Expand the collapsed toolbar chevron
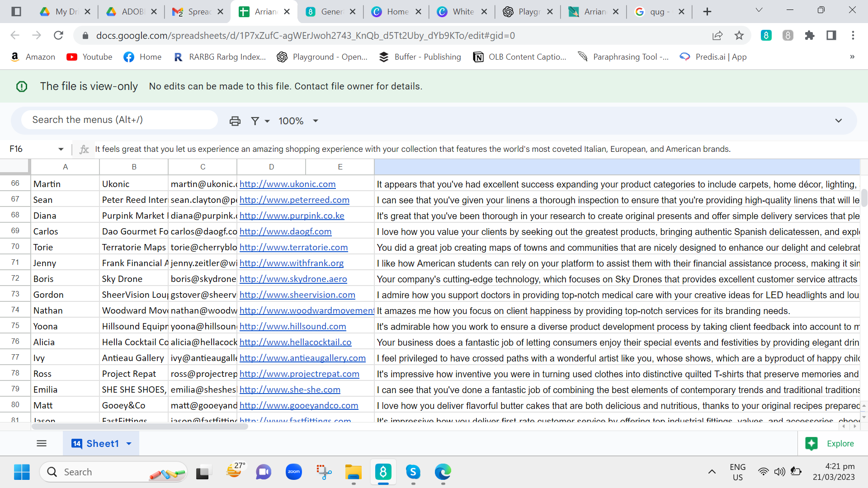868x488 pixels. 838,121
